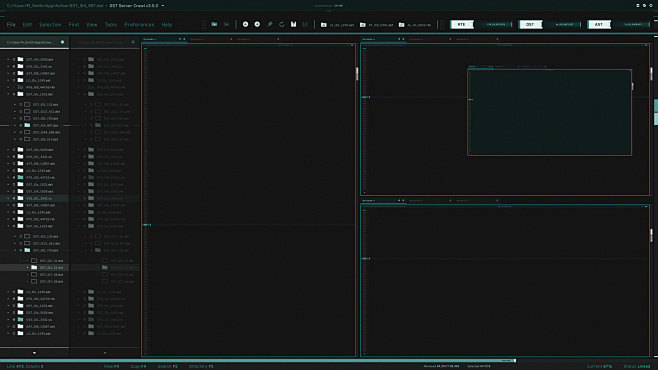
Task: Expand the DST_044_199.dst tree row
Action: 15,132
